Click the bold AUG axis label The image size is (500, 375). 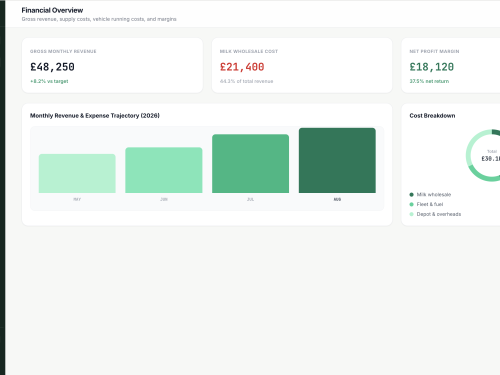pyautogui.click(x=337, y=199)
